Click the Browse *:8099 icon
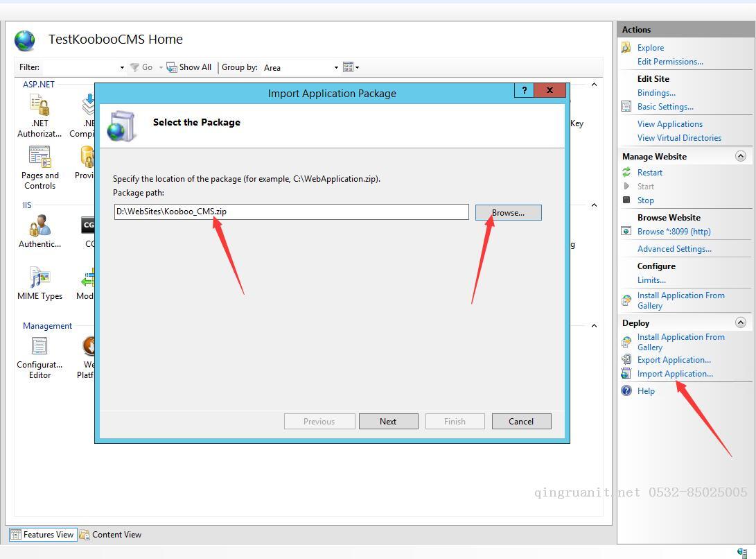The image size is (756, 559). coord(626,231)
